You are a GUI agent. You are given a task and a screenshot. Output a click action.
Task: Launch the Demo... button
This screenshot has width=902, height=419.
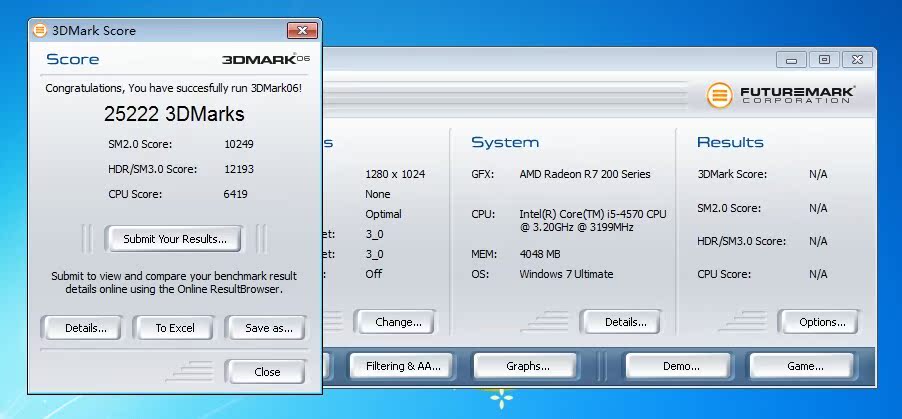coord(680,366)
